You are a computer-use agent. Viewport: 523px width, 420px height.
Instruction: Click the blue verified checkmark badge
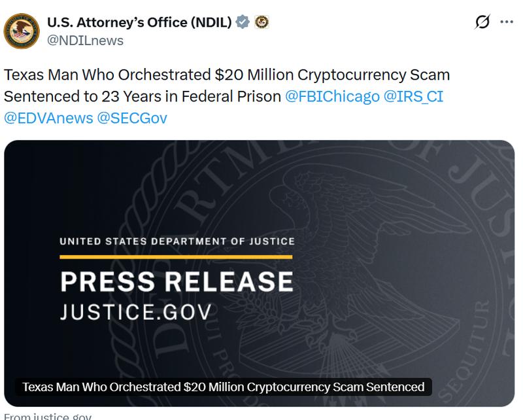pos(244,20)
